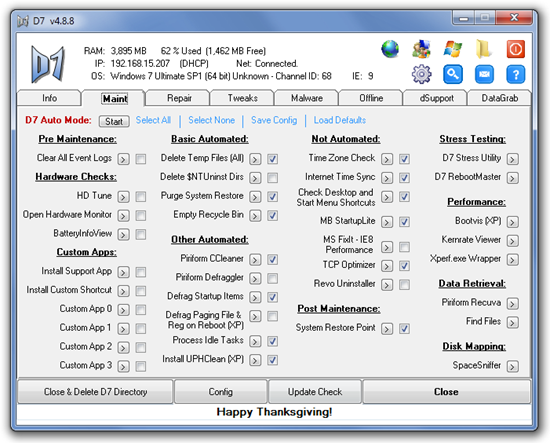This screenshot has height=443, width=550.
Task: Run MB StartupLite arrow button
Action: [387, 222]
